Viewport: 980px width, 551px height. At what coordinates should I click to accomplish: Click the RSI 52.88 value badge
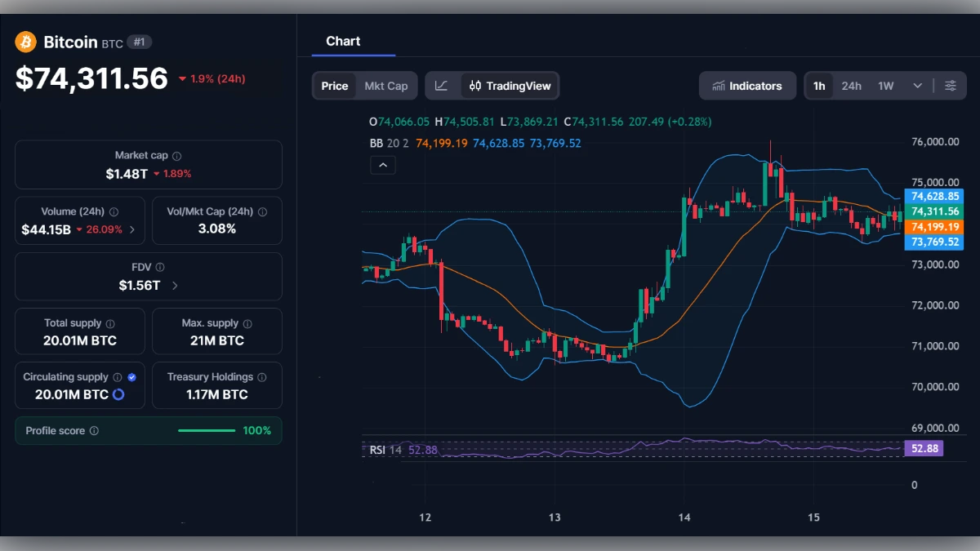pos(924,447)
